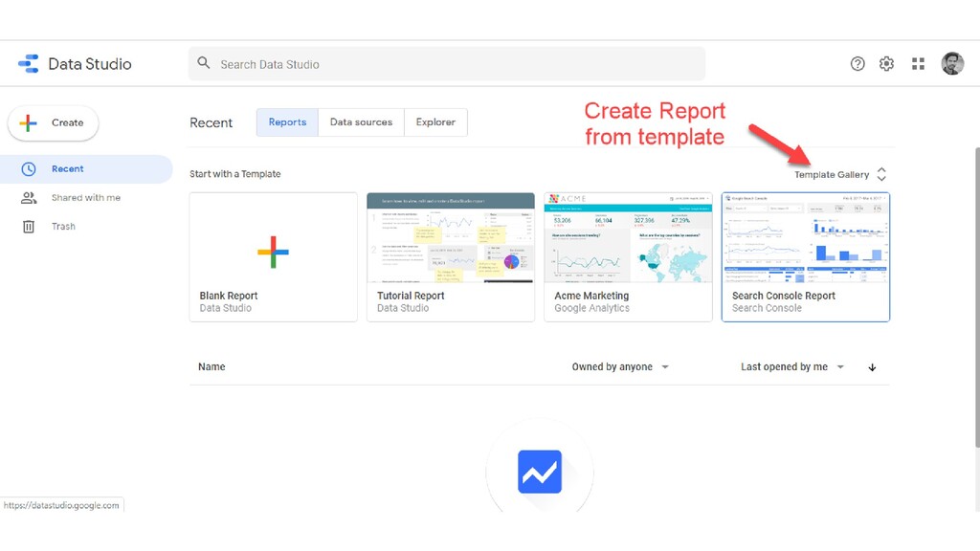Viewport: 980px width, 551px height.
Task: Click the plus icon on Blank Report
Action: point(273,253)
